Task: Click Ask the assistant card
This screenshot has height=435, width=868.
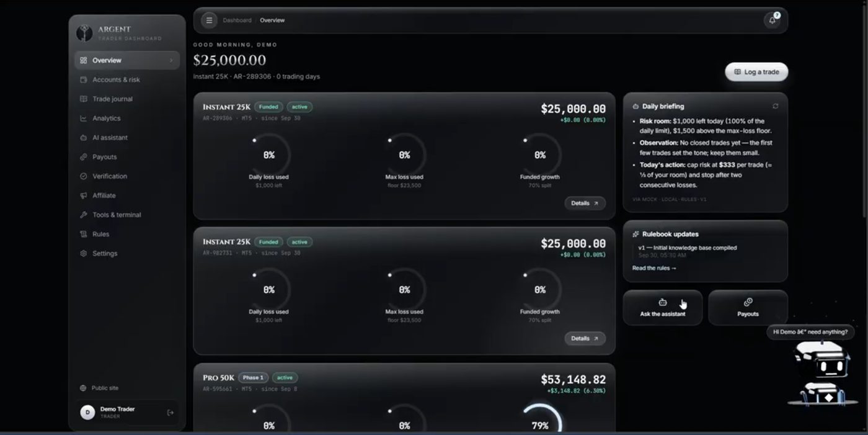Action: coord(663,308)
